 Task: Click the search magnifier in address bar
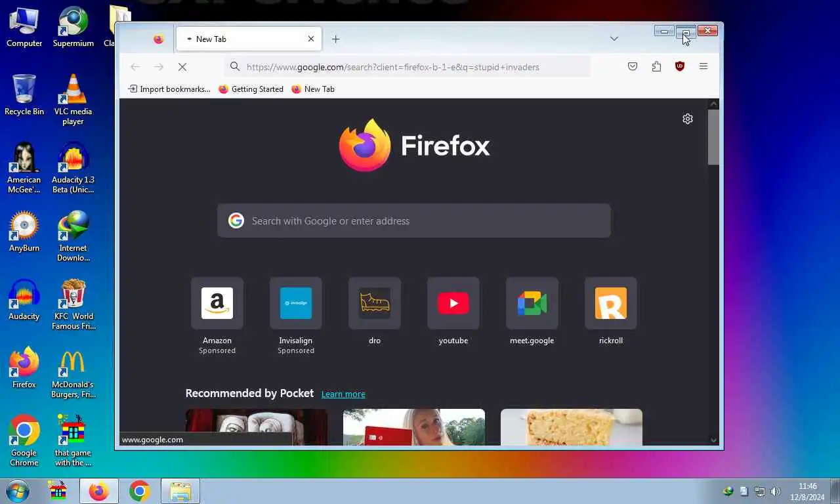tap(235, 67)
